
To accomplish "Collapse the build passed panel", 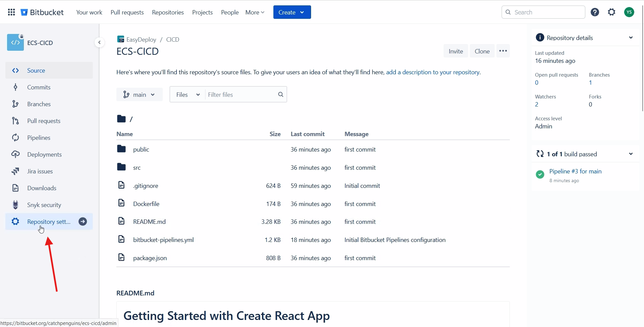I will pos(631,154).
